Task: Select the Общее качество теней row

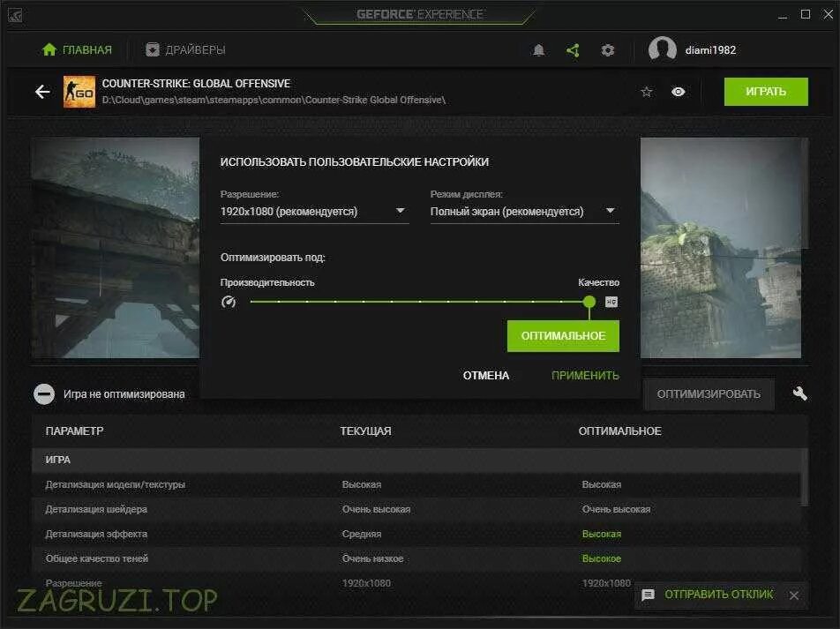Action: point(416,558)
